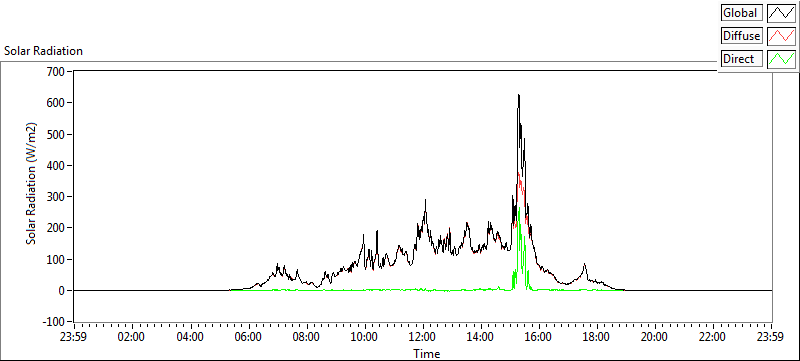Viewport: 800px width, 361px height.
Task: Click the 10:00 time tick label
Action: pos(365,337)
